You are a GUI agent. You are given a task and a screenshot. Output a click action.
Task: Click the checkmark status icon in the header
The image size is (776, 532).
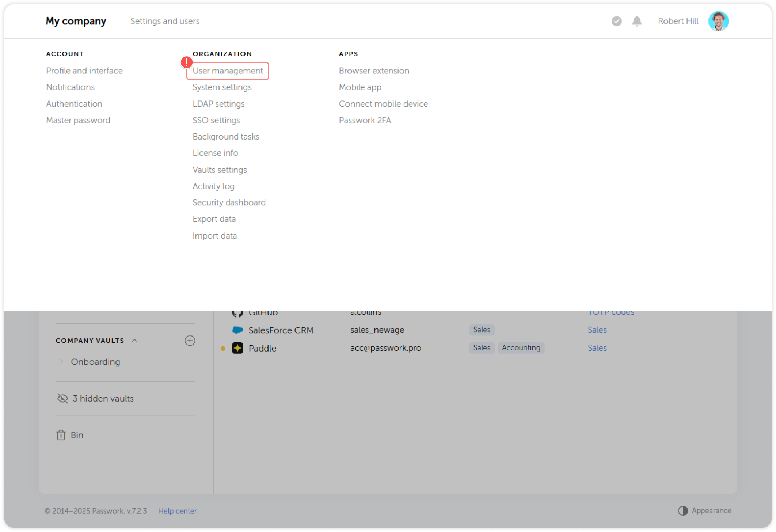[616, 21]
